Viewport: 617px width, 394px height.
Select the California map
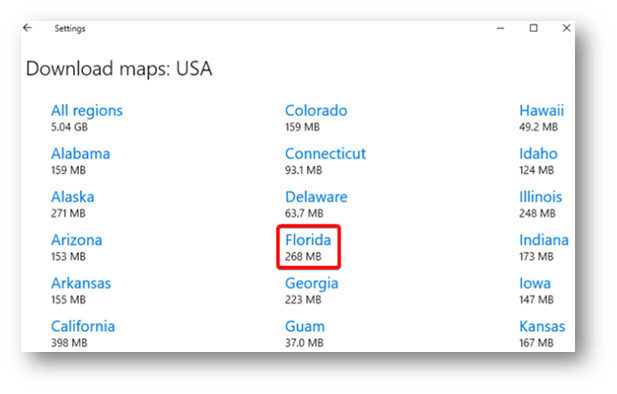pyautogui.click(x=83, y=334)
